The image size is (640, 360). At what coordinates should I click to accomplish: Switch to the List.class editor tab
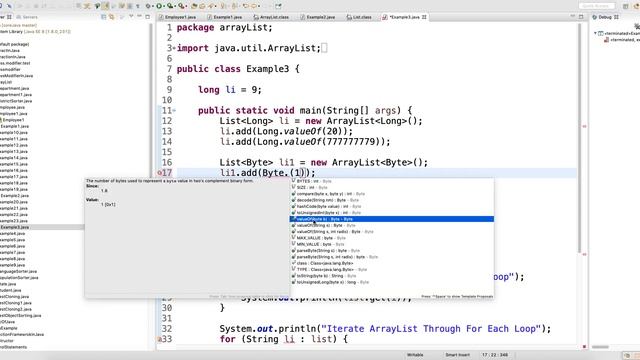click(359, 17)
